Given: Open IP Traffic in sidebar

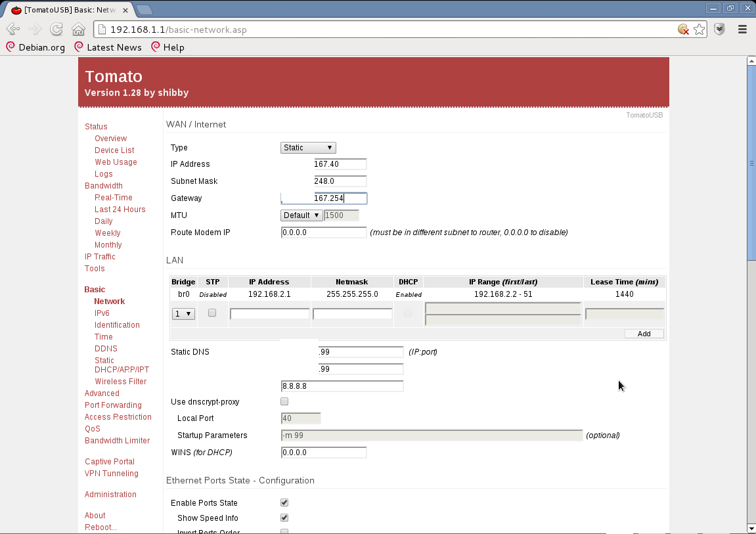Looking at the screenshot, I should 100,256.
